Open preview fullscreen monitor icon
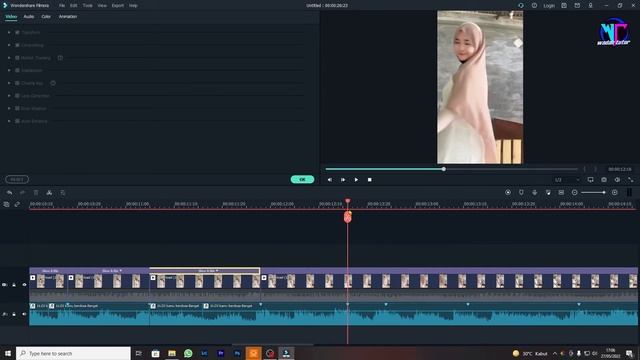640x360 pixels. 591,180
